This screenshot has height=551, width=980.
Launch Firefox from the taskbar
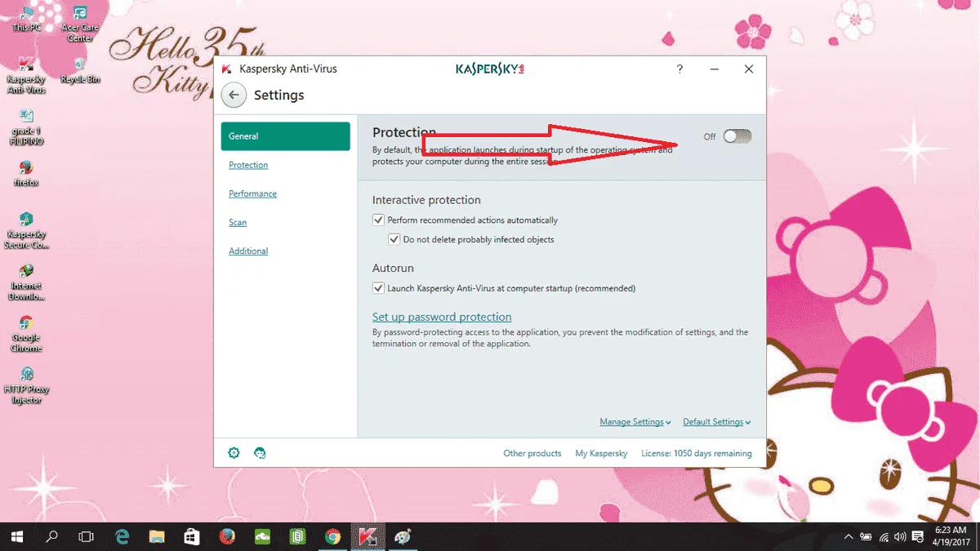[x=227, y=536]
